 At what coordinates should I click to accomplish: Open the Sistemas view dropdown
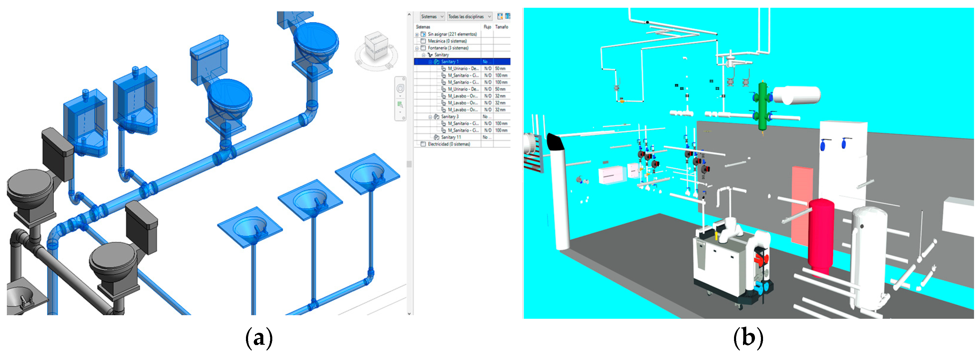point(432,16)
